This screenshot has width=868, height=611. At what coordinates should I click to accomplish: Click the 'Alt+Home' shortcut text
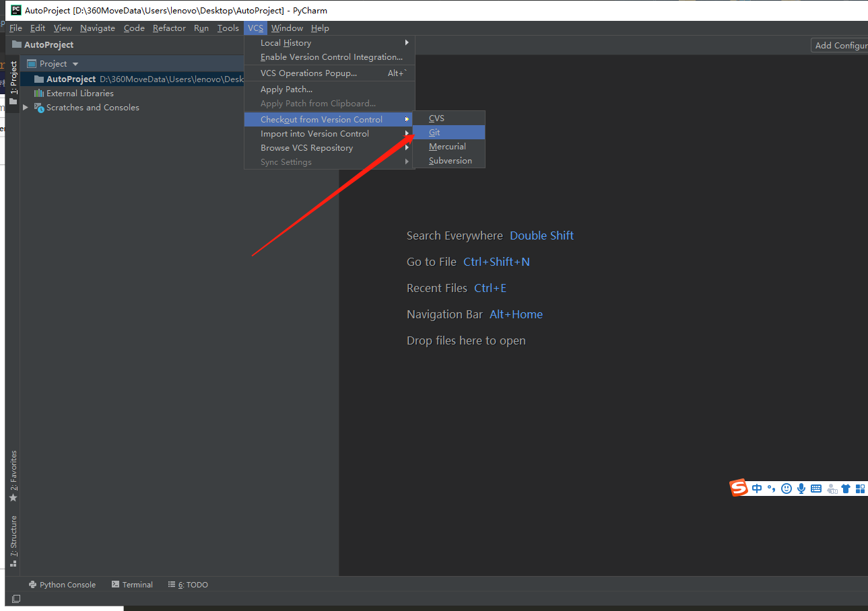pyautogui.click(x=516, y=314)
